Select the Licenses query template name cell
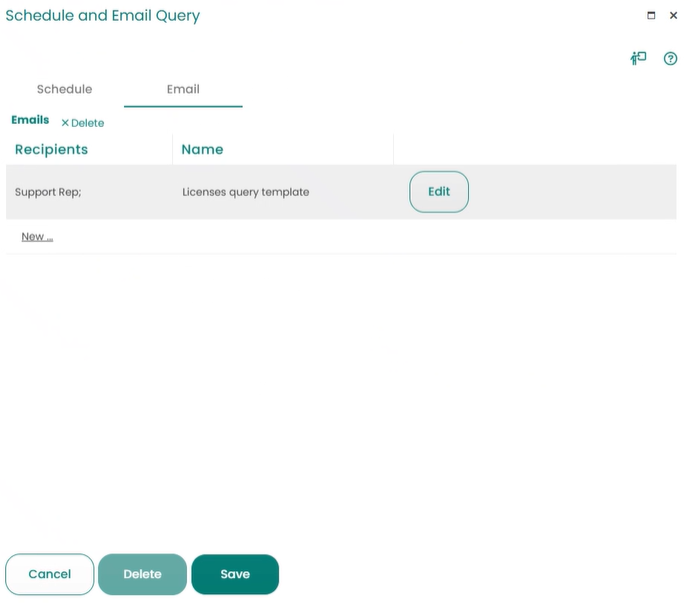The image size is (691, 613). (245, 192)
